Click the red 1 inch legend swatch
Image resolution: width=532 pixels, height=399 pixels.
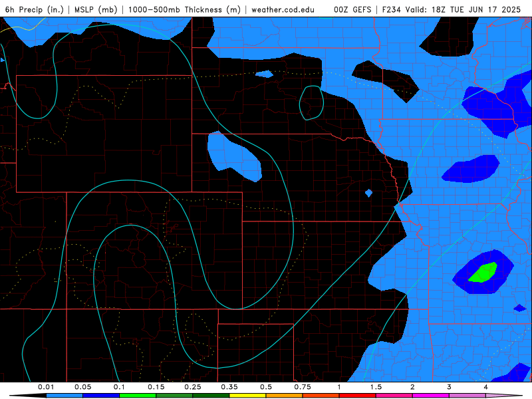tap(358, 396)
